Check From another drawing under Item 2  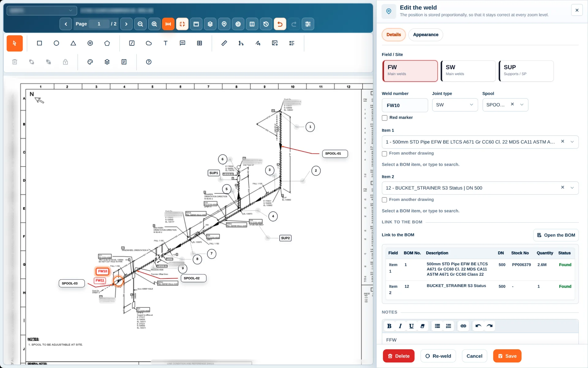[x=384, y=200]
